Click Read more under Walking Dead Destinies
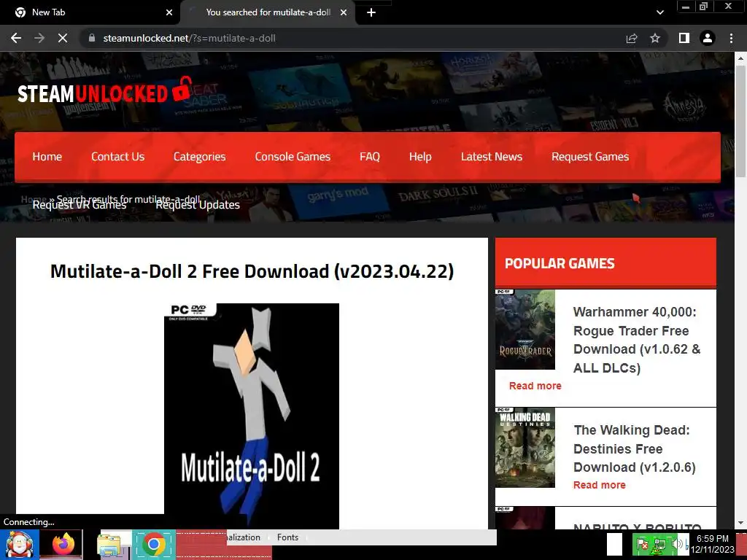The width and height of the screenshot is (747, 560). click(x=600, y=485)
